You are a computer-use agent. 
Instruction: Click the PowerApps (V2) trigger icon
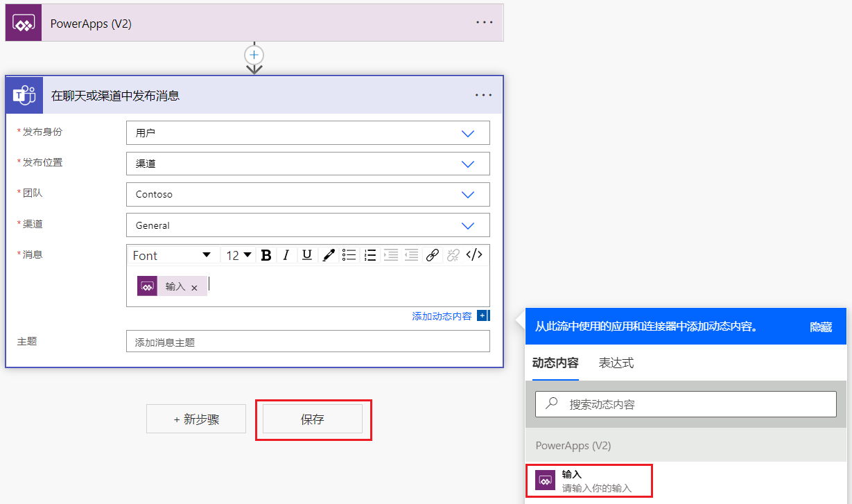(x=24, y=24)
